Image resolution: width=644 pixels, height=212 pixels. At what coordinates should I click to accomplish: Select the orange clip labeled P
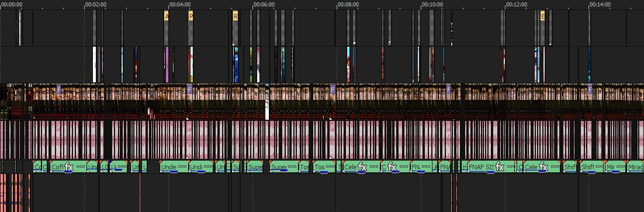191,16
